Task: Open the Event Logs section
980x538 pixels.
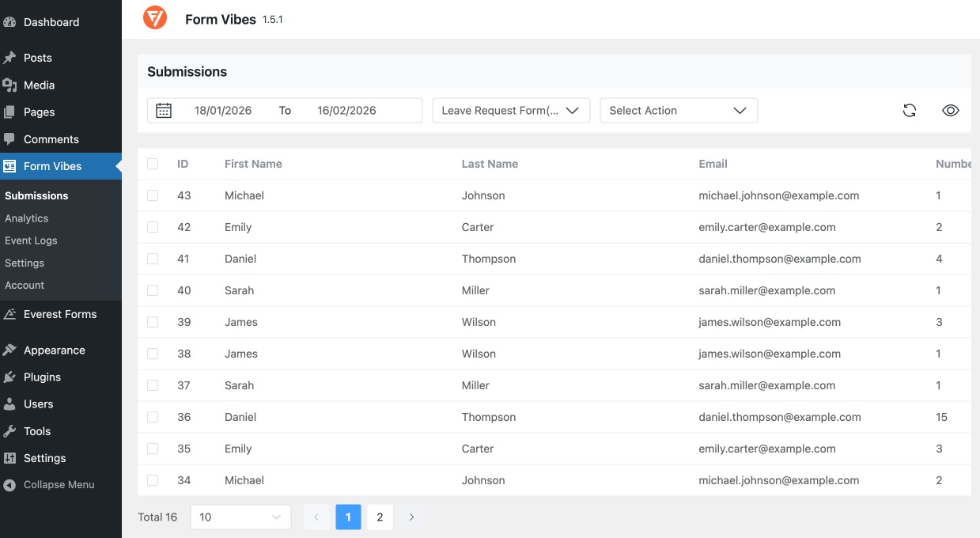Action: (x=30, y=241)
